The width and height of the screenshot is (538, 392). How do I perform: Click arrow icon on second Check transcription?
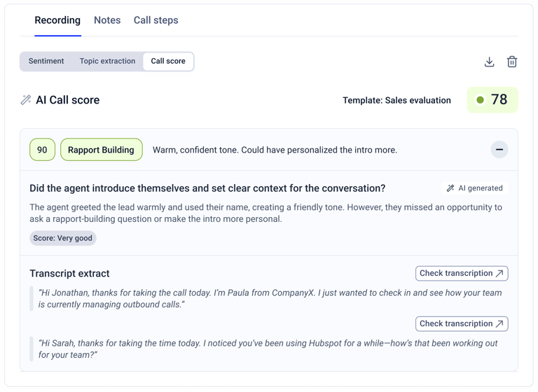(x=500, y=324)
